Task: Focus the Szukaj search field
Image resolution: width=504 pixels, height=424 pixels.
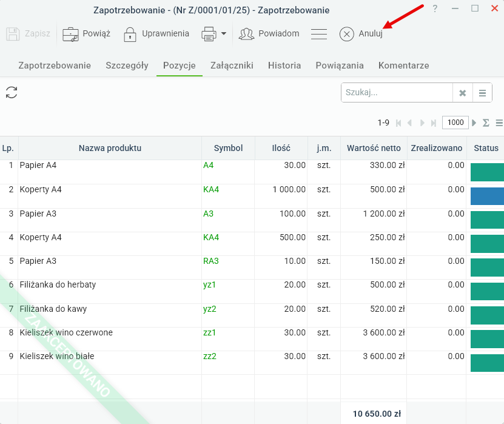Action: (397, 93)
